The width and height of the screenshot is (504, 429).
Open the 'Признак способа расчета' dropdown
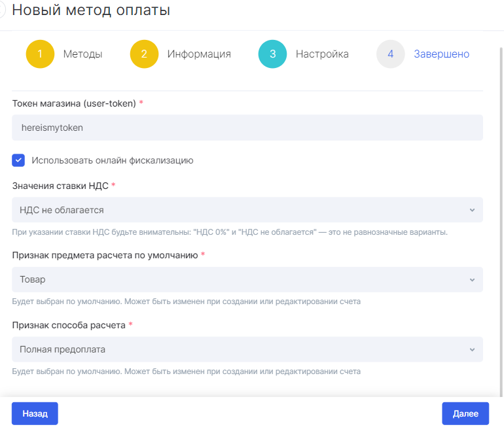[x=247, y=349]
